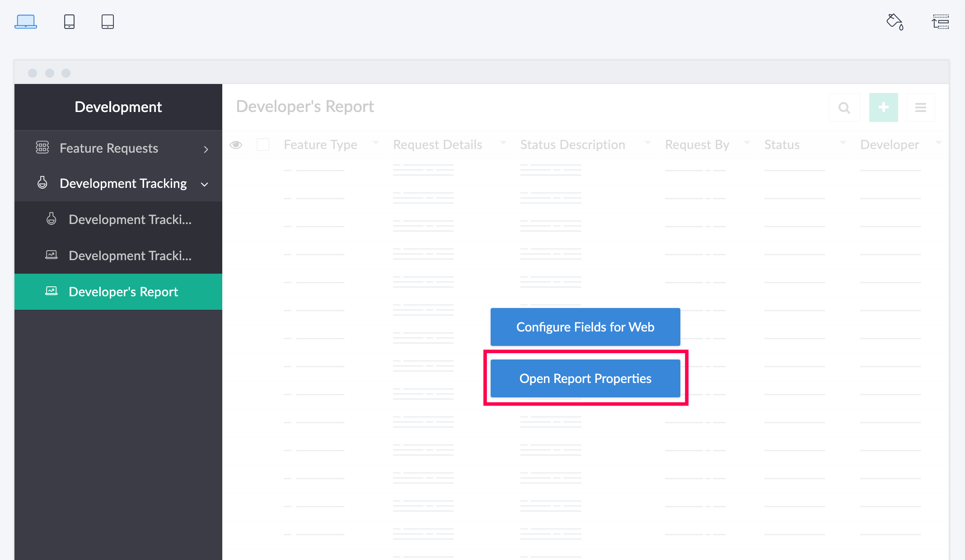Select the tablet preview icon
Viewport: 965px width, 560px height.
coord(108,21)
